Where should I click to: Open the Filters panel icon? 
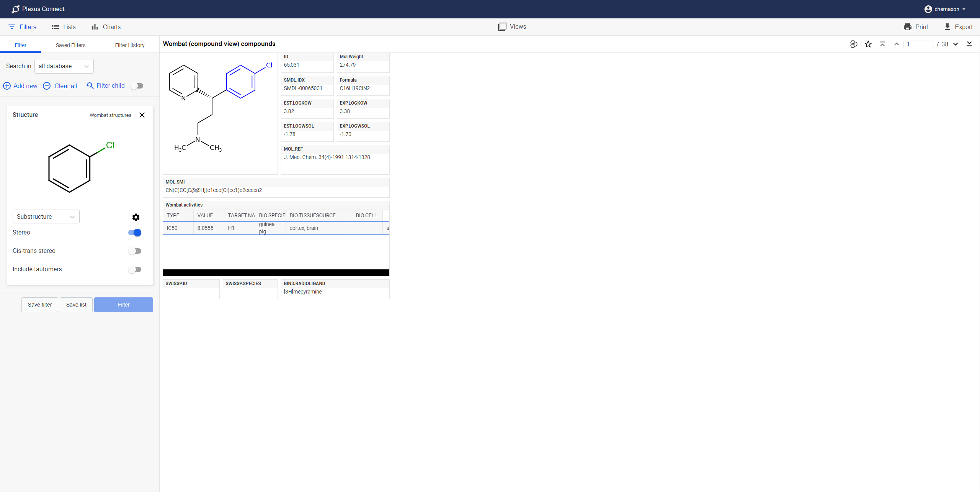point(11,26)
